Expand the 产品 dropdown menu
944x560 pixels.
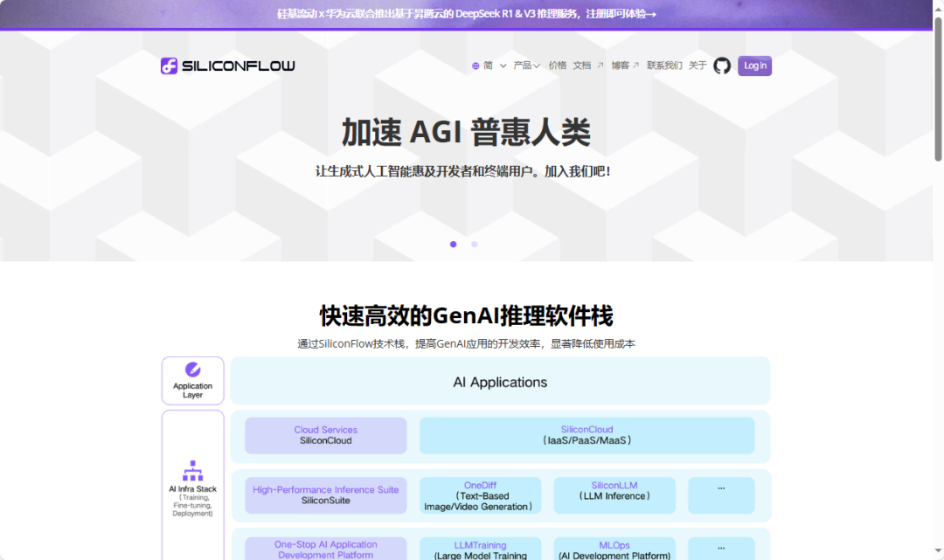click(x=527, y=66)
